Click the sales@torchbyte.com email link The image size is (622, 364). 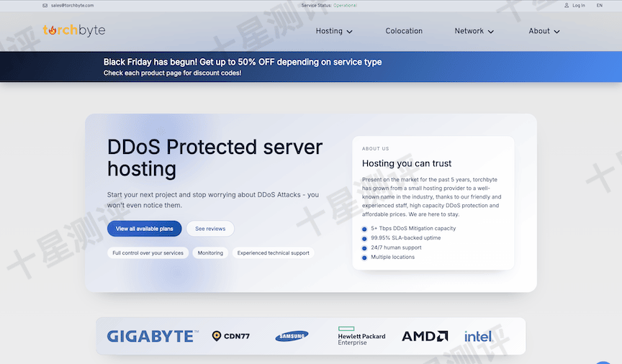pos(72,5)
